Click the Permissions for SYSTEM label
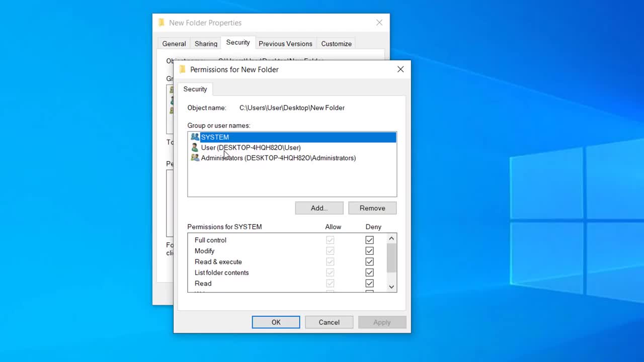Image resolution: width=644 pixels, height=362 pixels. coord(224,227)
